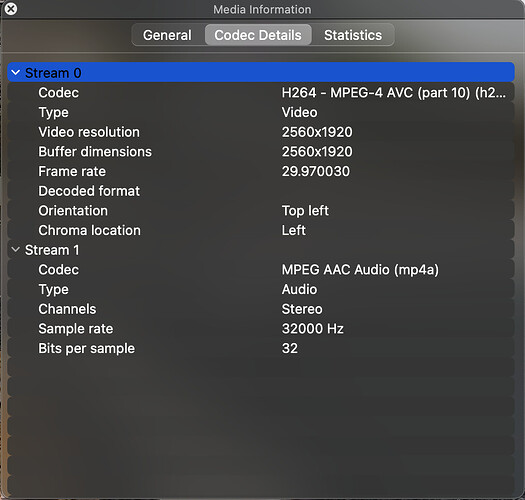Click the 32 bits per sample value

(290, 349)
